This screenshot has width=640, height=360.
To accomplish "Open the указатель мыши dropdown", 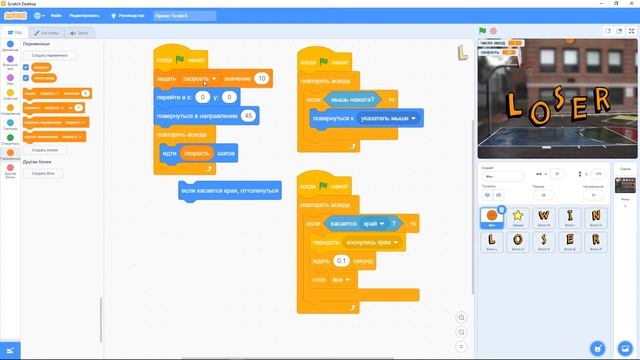I will coord(388,118).
